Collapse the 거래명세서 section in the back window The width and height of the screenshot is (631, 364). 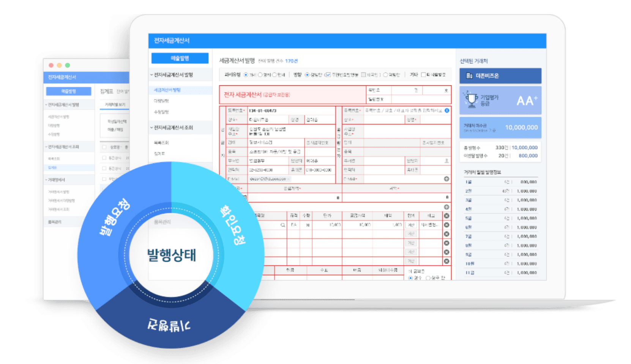click(x=46, y=180)
